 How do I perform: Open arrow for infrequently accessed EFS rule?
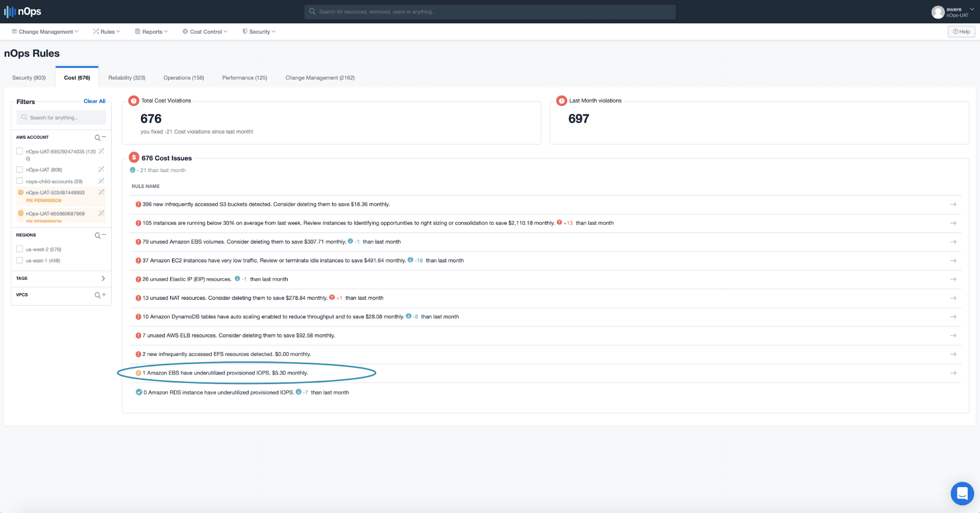coord(953,354)
